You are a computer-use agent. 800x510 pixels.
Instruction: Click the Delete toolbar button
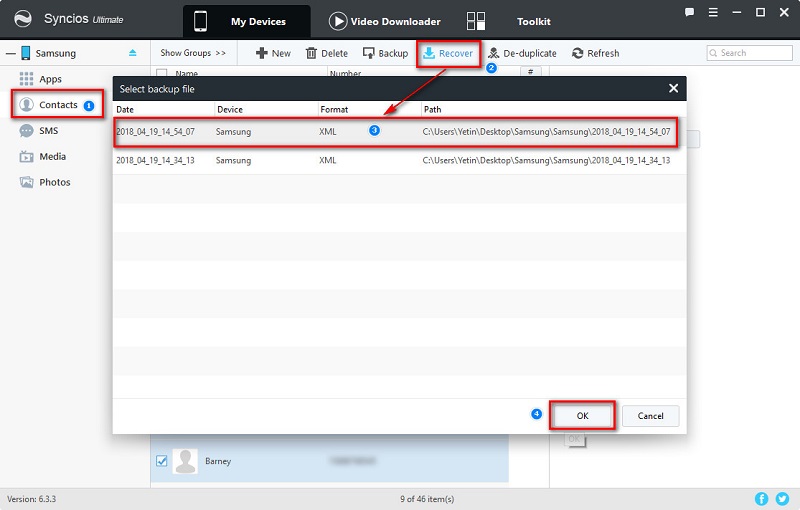point(327,53)
